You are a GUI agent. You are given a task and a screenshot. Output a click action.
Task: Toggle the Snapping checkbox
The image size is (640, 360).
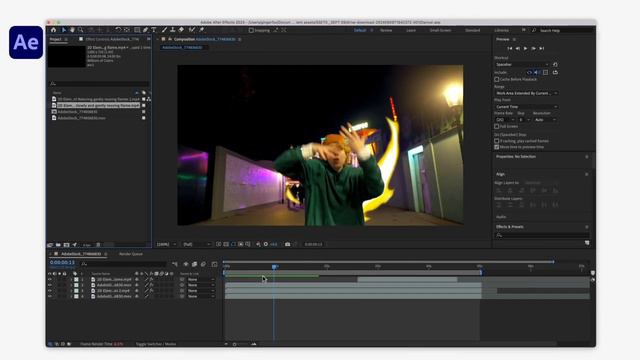(251, 30)
